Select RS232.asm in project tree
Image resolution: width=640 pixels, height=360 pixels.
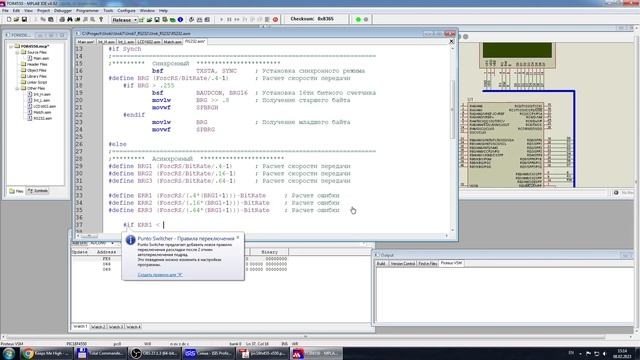pos(42,118)
